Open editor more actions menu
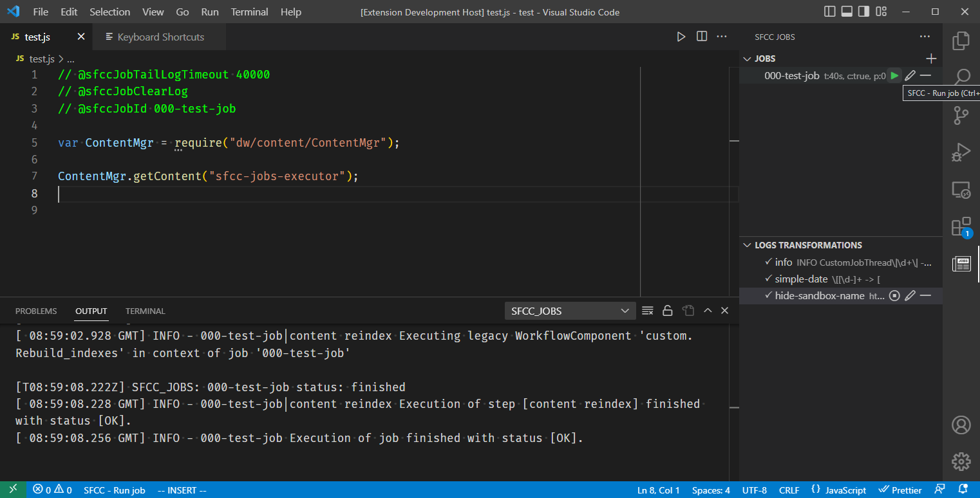The width and height of the screenshot is (980, 498). click(x=722, y=37)
